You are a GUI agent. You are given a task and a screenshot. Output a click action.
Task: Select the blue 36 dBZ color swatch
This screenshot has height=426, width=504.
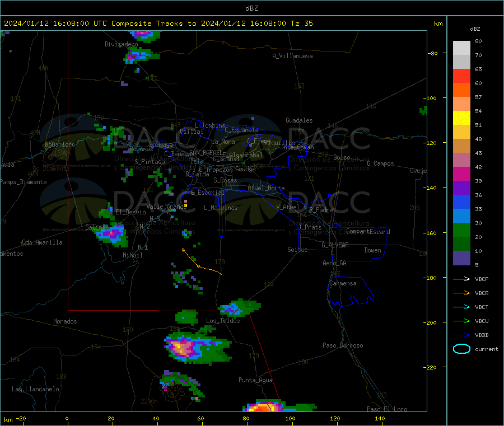(x=461, y=202)
